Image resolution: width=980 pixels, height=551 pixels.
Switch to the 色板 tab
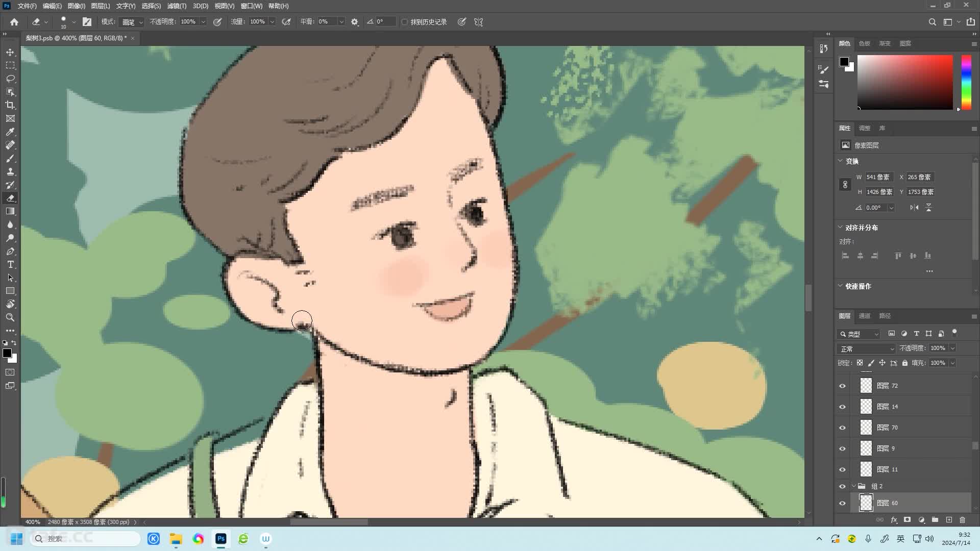coord(864,43)
